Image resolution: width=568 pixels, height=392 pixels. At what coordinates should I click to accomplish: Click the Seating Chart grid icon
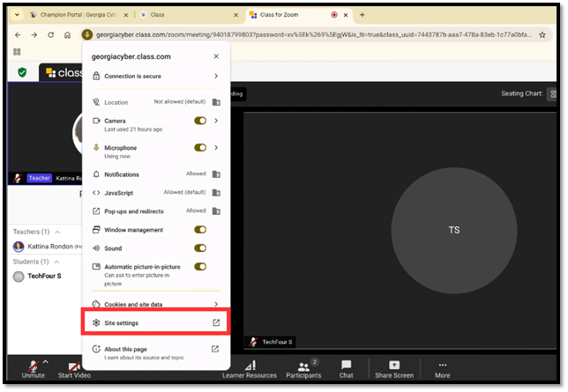click(553, 93)
